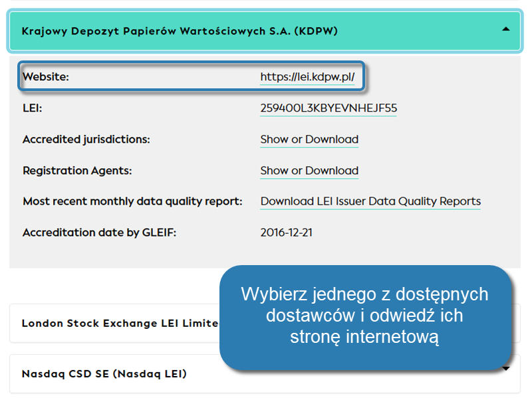532x398 pixels.
Task: Show or Download Registration Agents
Action: click(309, 171)
